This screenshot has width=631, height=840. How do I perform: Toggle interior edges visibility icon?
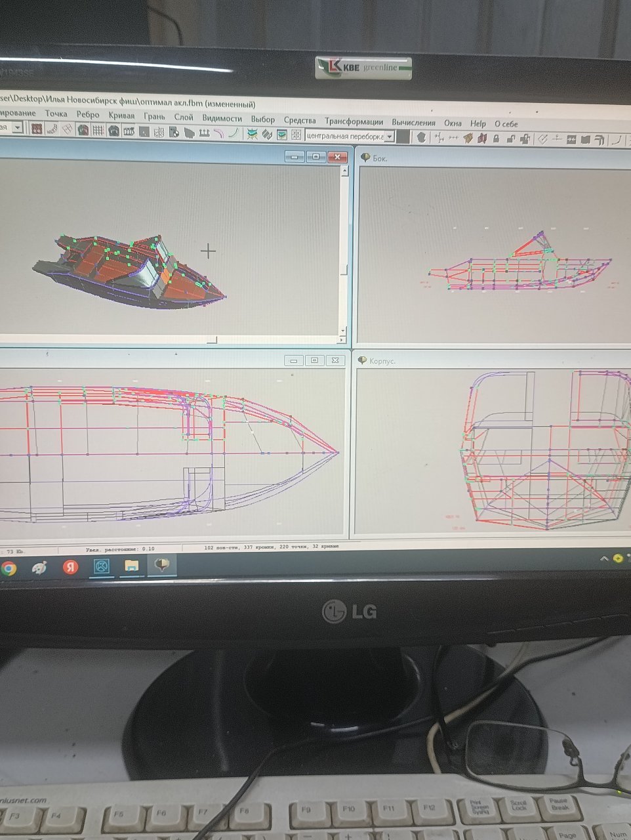coord(67,130)
